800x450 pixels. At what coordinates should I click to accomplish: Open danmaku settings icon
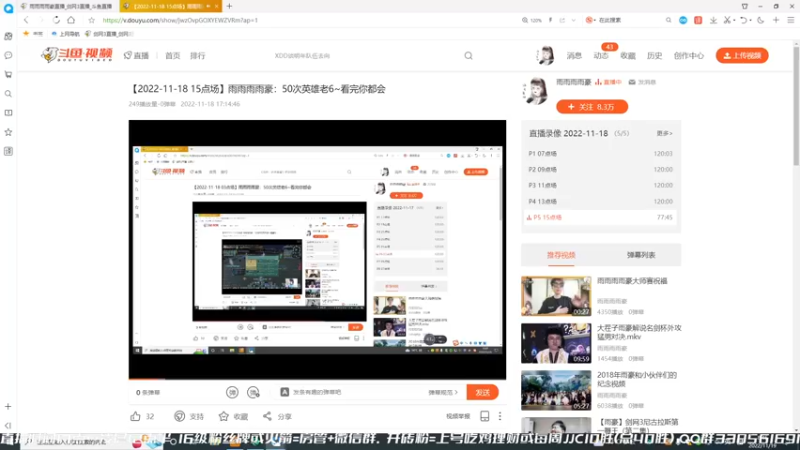pyautogui.click(x=253, y=392)
